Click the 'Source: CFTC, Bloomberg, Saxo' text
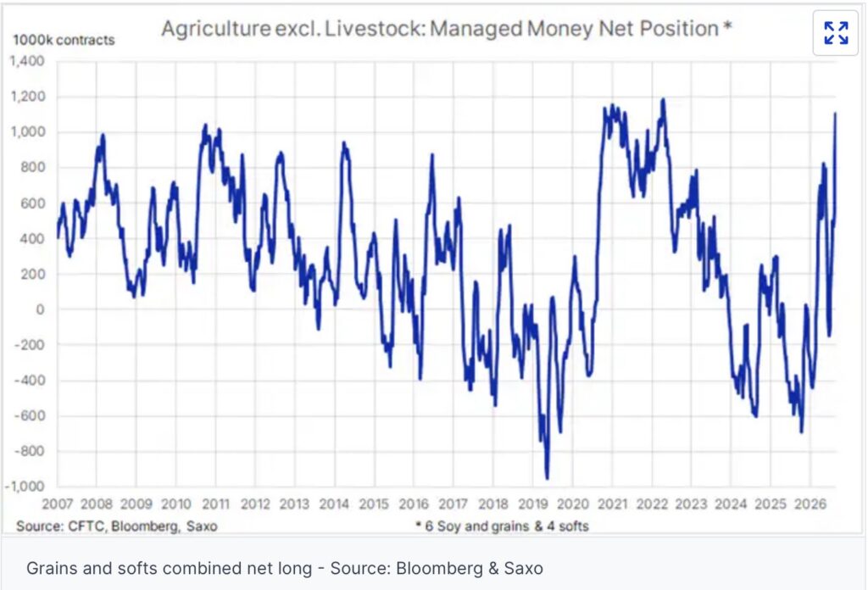The width and height of the screenshot is (868, 590). pos(117,526)
